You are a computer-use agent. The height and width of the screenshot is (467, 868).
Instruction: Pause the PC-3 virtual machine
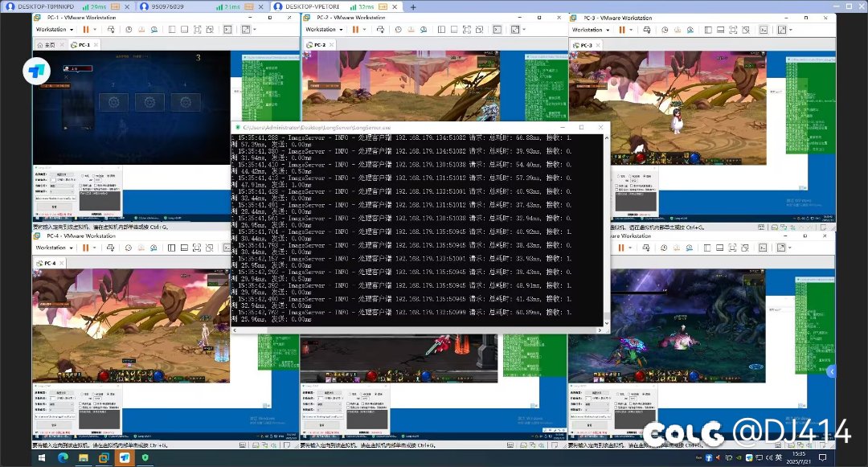click(x=621, y=30)
